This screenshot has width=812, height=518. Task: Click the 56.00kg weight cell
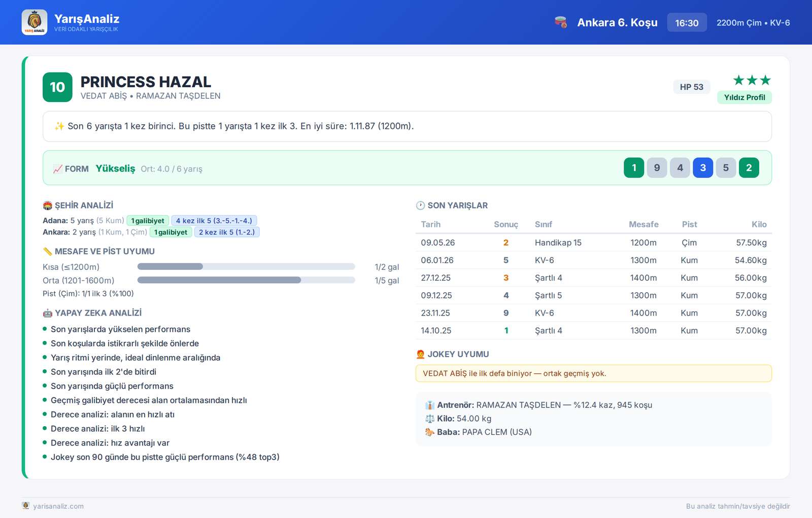coord(751,278)
